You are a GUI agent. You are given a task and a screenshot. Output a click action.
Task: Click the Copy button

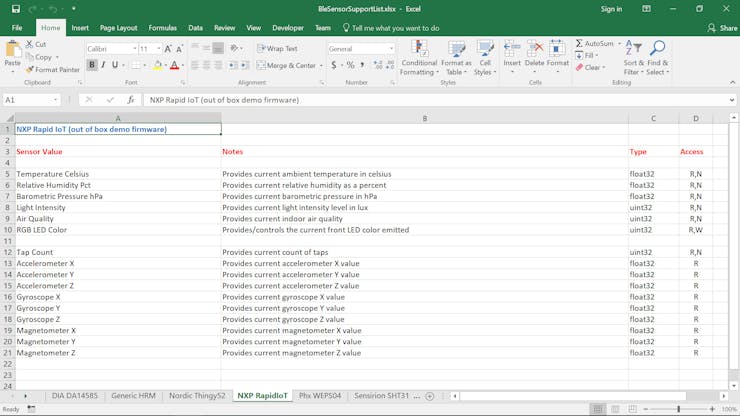[39, 57]
